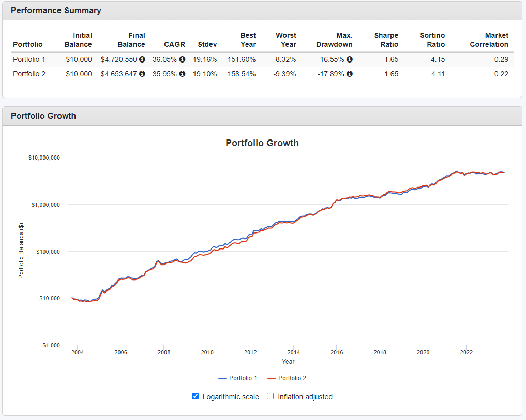Click Portfolio 2 Sortino ratio 4.11
The image size is (526, 420).
tap(438, 74)
